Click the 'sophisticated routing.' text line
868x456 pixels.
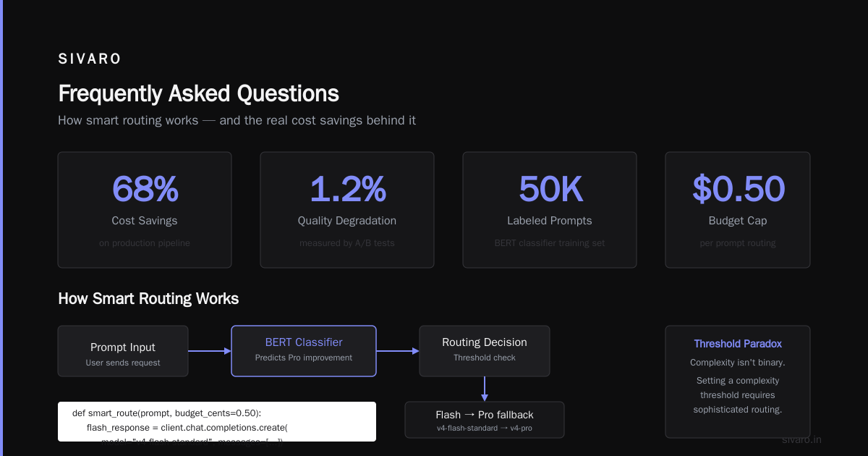click(x=738, y=410)
